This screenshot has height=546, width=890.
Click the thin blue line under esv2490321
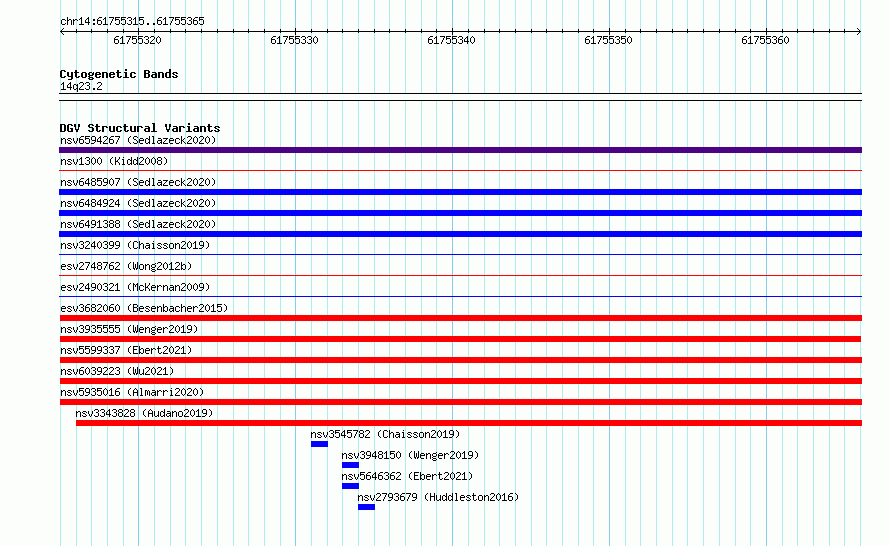point(460,296)
